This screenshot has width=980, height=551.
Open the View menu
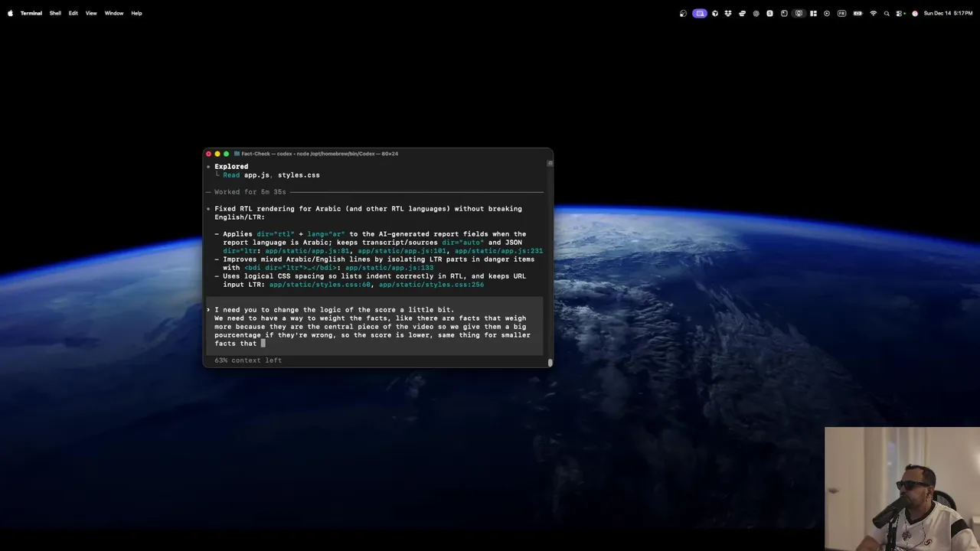(91, 13)
